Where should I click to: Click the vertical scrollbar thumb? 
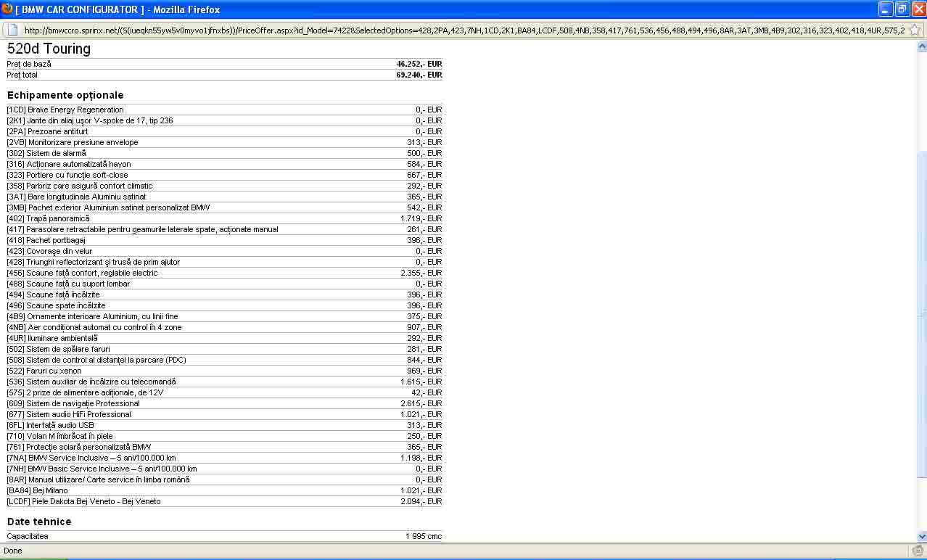(921, 315)
